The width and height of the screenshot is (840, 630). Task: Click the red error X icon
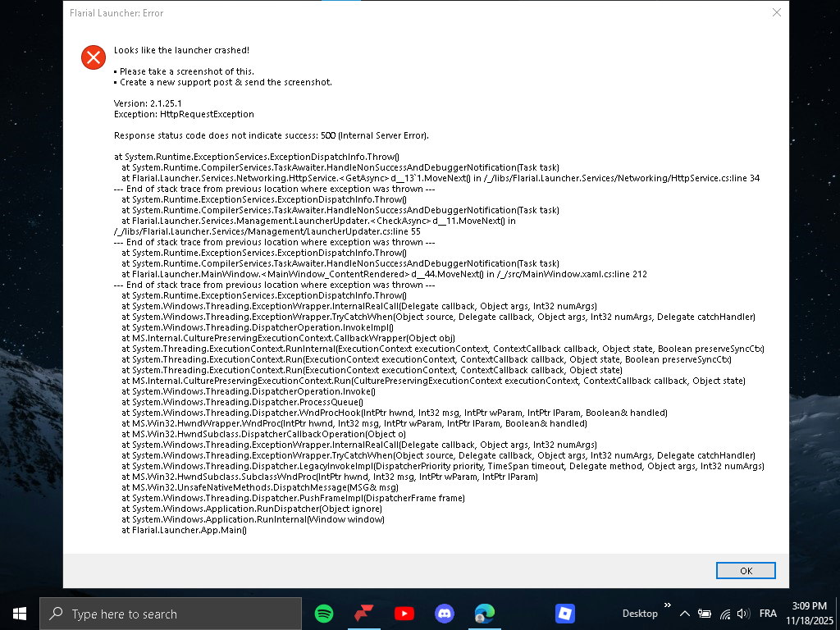pyautogui.click(x=94, y=57)
